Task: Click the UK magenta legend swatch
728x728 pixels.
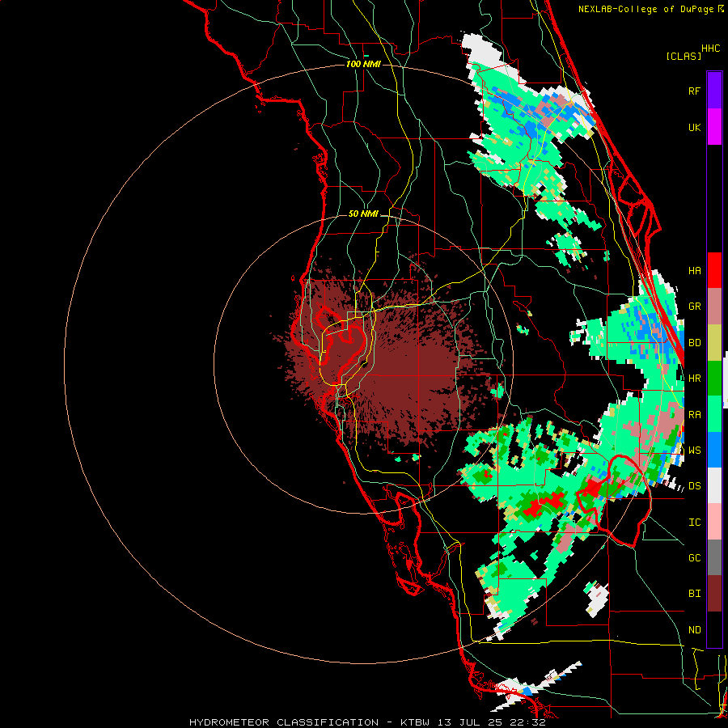Action: [x=714, y=127]
